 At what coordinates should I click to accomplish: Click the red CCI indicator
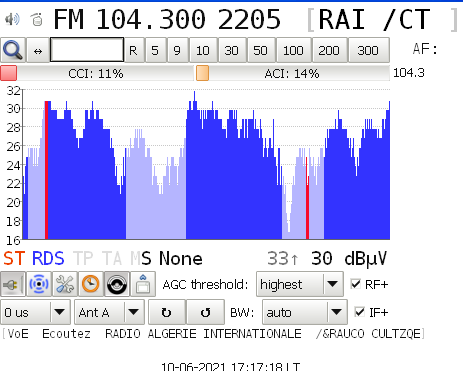coord(9,73)
